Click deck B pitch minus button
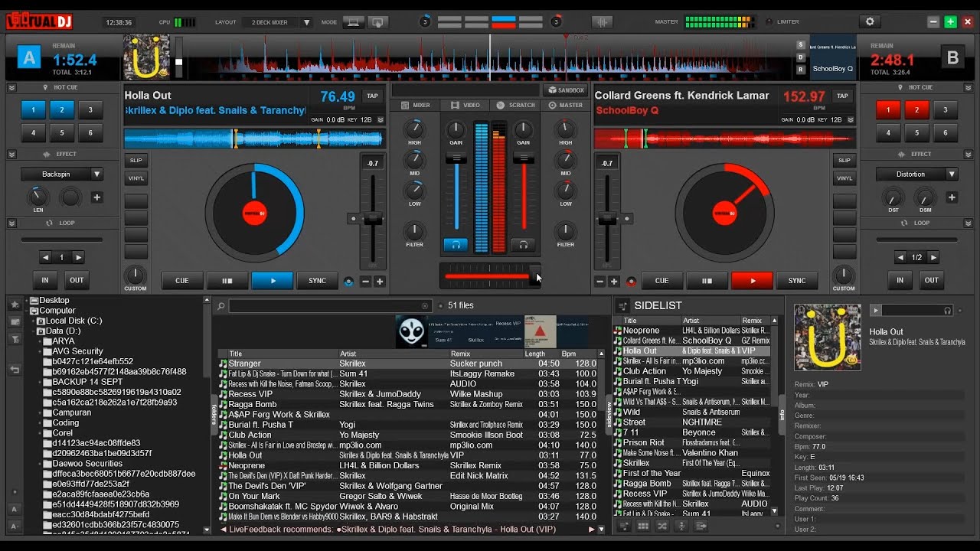The image size is (980, 551). (x=601, y=282)
